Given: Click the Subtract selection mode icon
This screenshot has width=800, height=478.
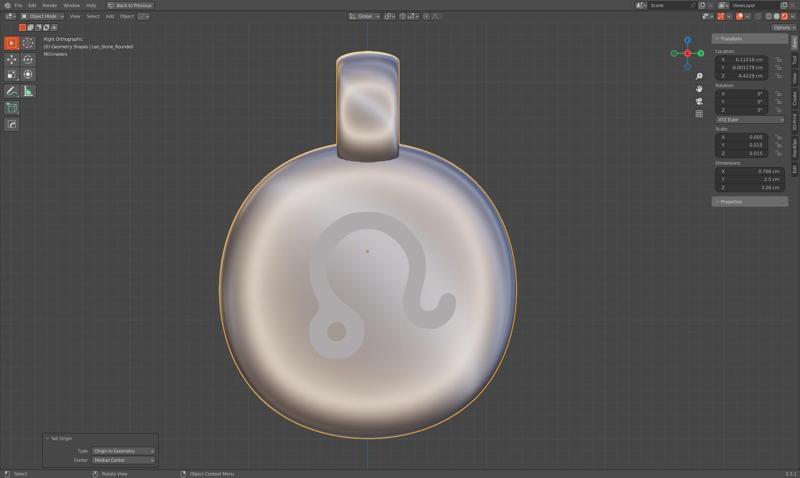Looking at the screenshot, I should tap(38, 28).
